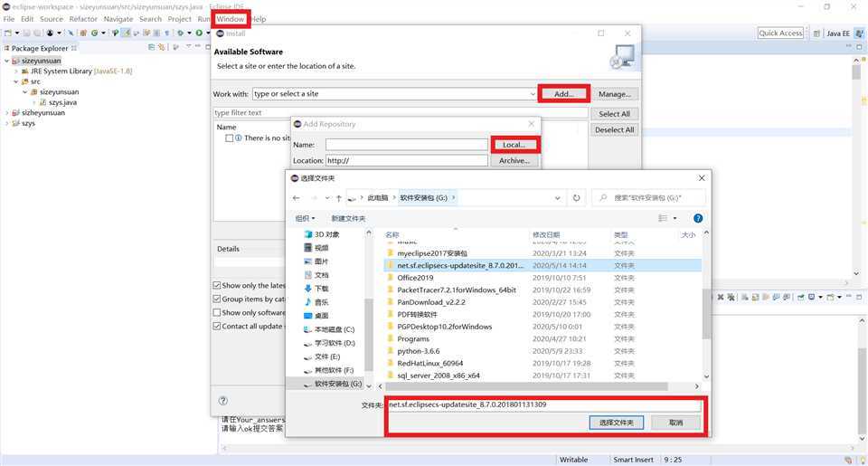Open the Run button dropdown arrow
This screenshot has width=868, height=466.
pos(208,33)
